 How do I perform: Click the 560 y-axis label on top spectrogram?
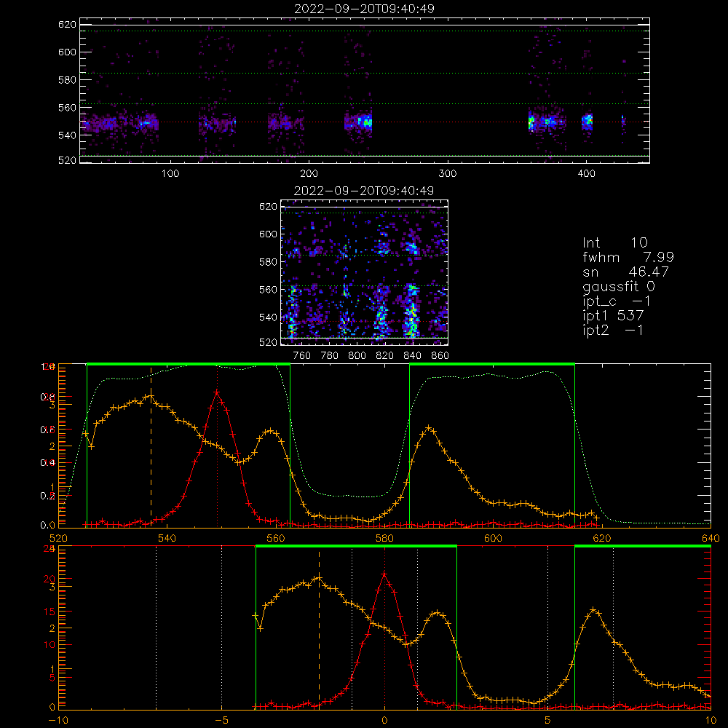pos(67,108)
